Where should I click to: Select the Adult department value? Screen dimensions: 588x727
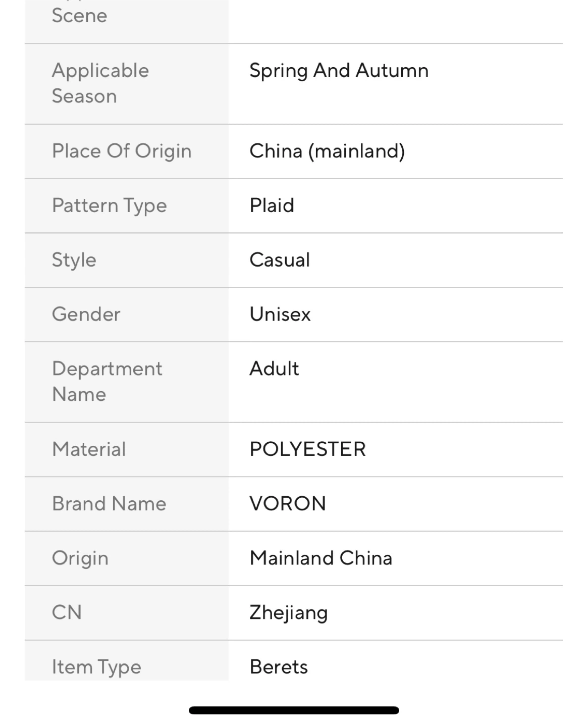click(x=274, y=369)
